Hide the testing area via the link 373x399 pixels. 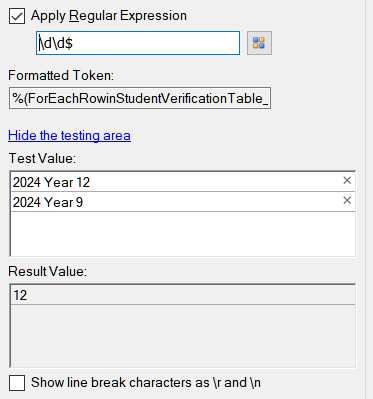pos(69,135)
